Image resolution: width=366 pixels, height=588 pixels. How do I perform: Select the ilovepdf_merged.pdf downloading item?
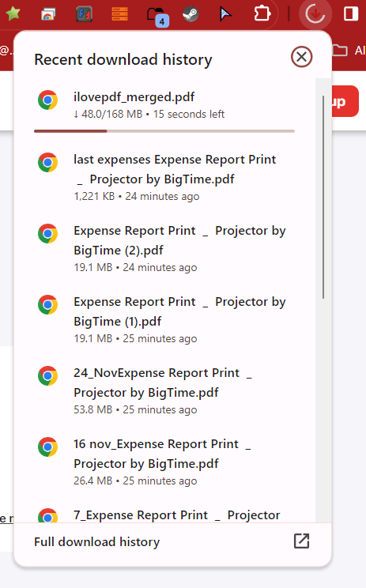164,105
